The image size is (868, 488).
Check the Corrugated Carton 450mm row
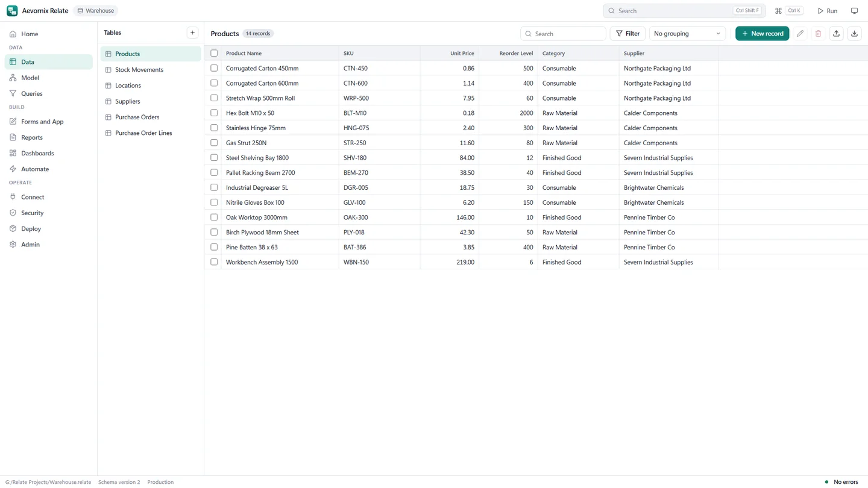pyautogui.click(x=214, y=68)
